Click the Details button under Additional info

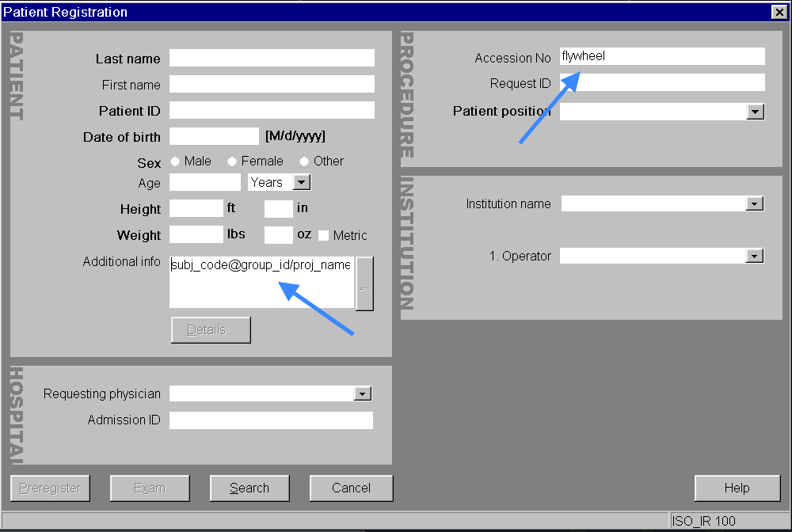pyautogui.click(x=210, y=329)
